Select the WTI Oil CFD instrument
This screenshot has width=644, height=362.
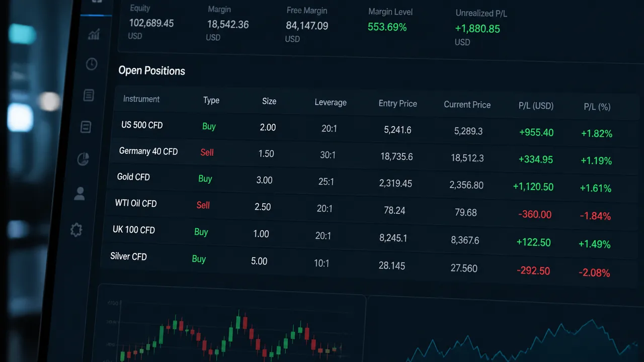pos(136,203)
